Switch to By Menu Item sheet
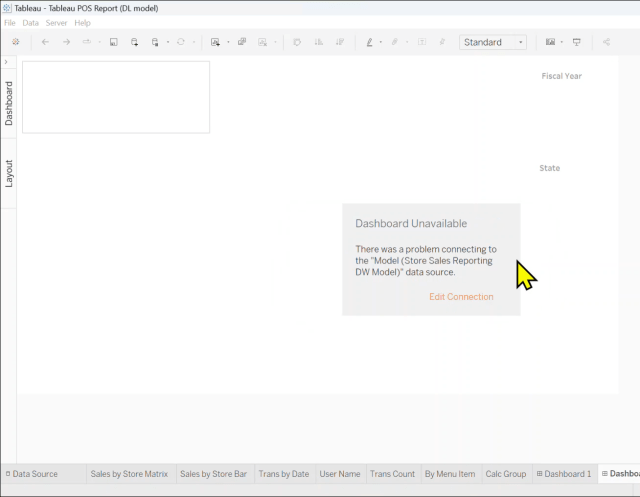Screen dimensions: 640x497 (x=450, y=474)
